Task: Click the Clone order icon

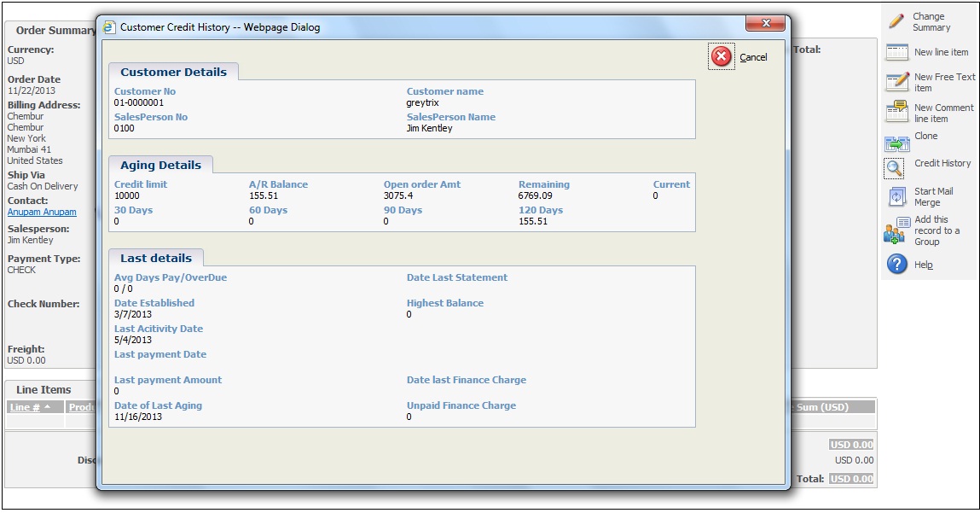Action: pos(896,143)
